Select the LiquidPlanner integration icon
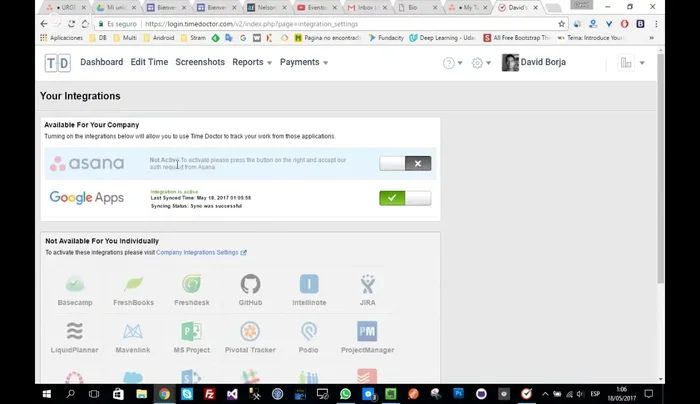The height and width of the screenshot is (404, 700). tap(75, 331)
